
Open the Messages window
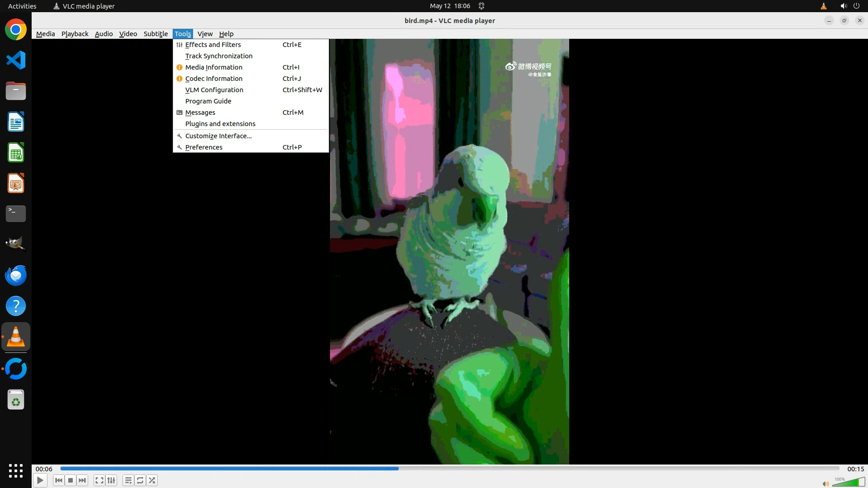pyautogui.click(x=200, y=113)
